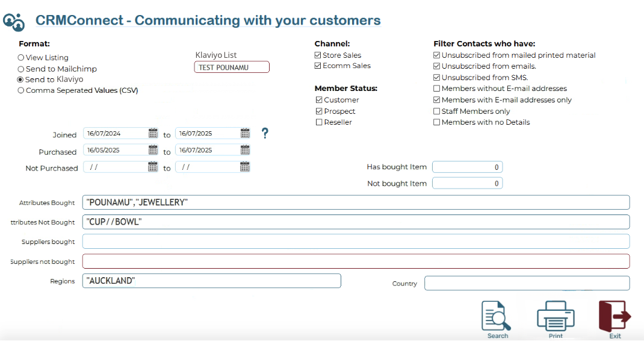Select Send to Klaviyo radio button
The image size is (644, 341).
[x=20, y=80]
